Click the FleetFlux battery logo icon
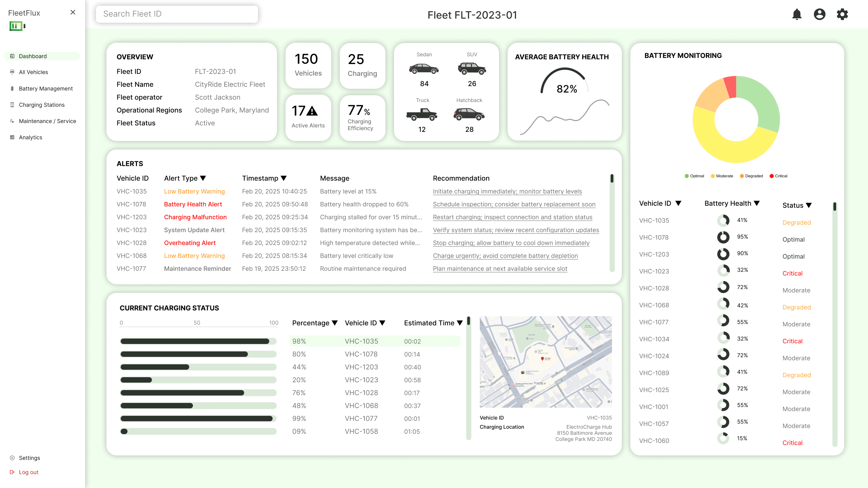The image size is (868, 488). coord(17,26)
